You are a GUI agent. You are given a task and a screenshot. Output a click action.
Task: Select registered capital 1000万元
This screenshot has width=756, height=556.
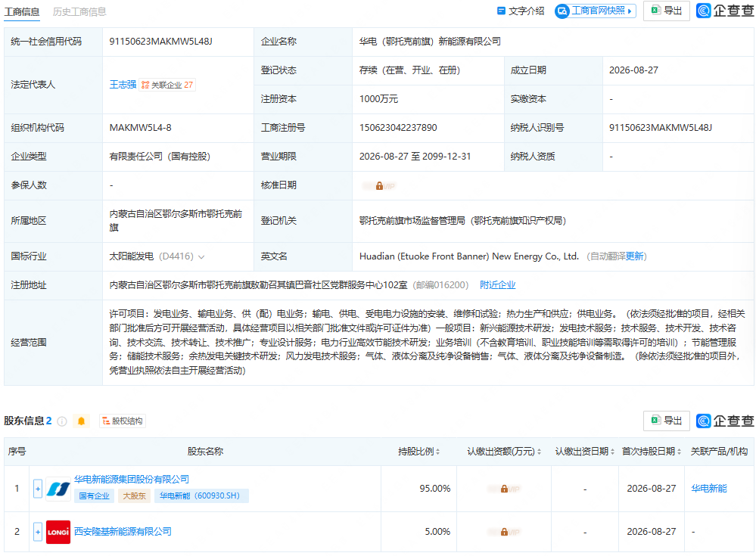click(x=378, y=99)
